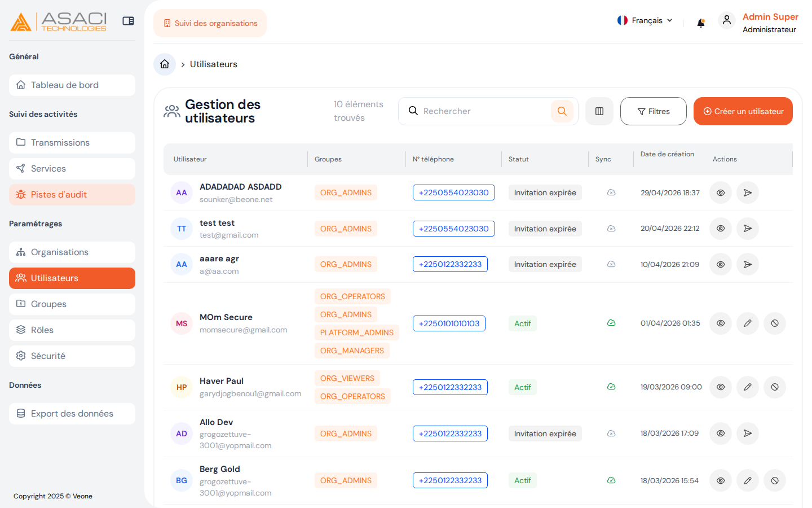This screenshot has width=812, height=508.
Task: Open Pistes d'audit
Action: (x=72, y=195)
